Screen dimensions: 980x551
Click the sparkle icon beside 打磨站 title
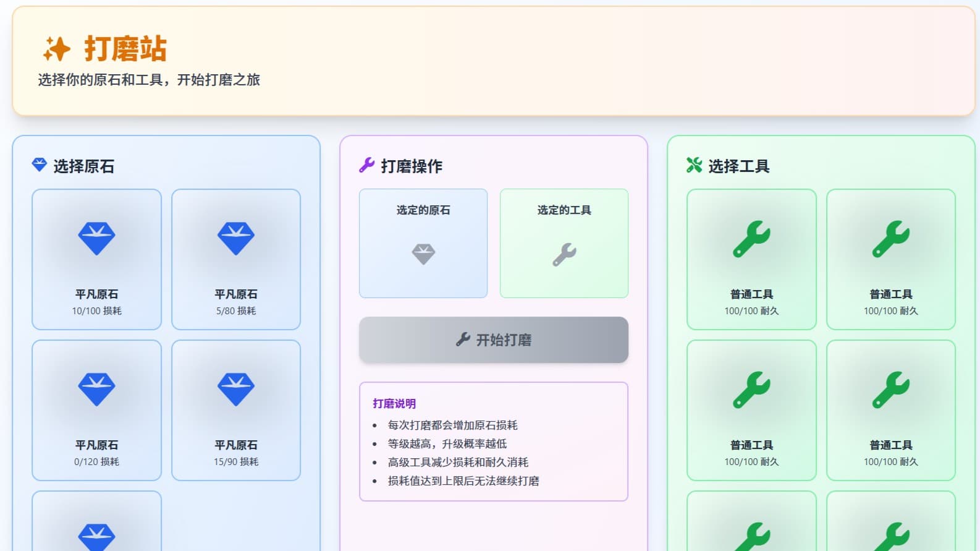pyautogui.click(x=56, y=49)
